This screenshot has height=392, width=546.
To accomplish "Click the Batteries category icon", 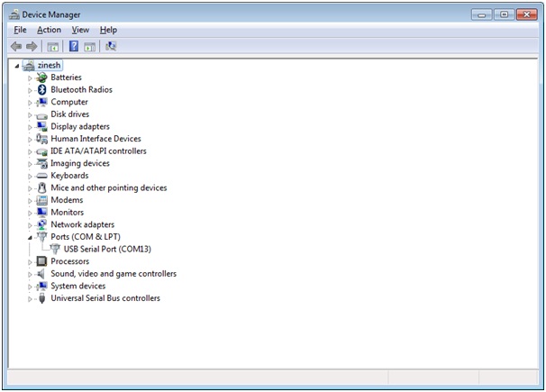I will point(41,77).
